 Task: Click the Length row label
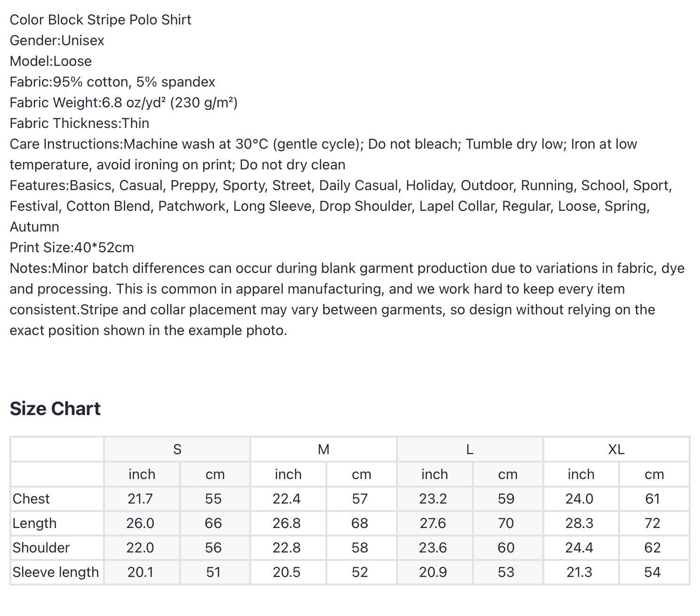click(x=34, y=523)
